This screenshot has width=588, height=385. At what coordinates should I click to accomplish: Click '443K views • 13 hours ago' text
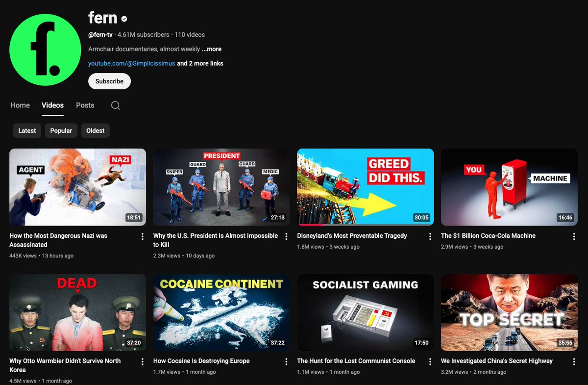(42, 256)
